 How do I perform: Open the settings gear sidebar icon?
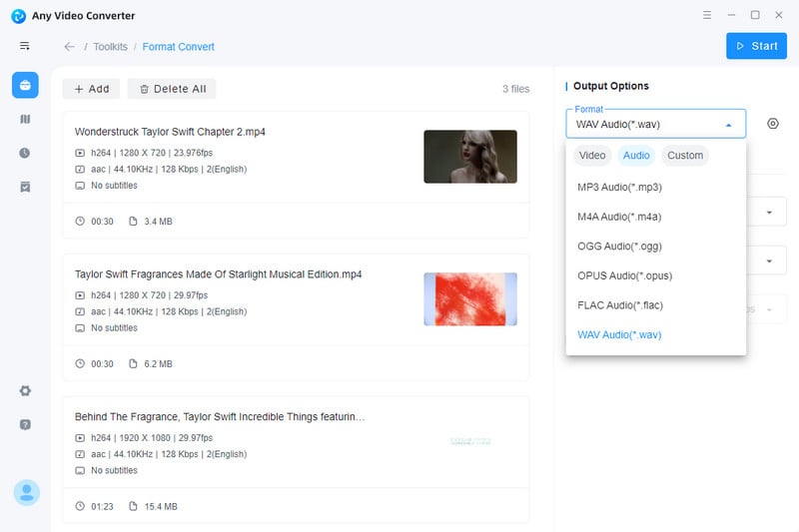pyautogui.click(x=25, y=390)
